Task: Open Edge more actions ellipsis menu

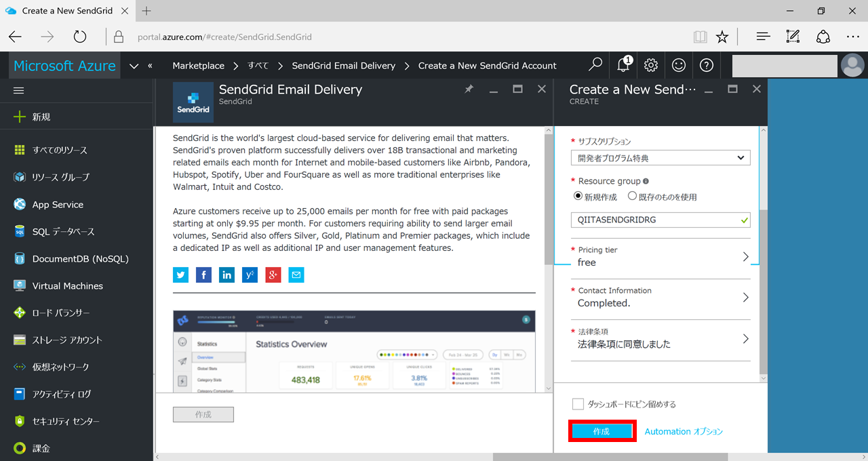Action: pos(852,37)
